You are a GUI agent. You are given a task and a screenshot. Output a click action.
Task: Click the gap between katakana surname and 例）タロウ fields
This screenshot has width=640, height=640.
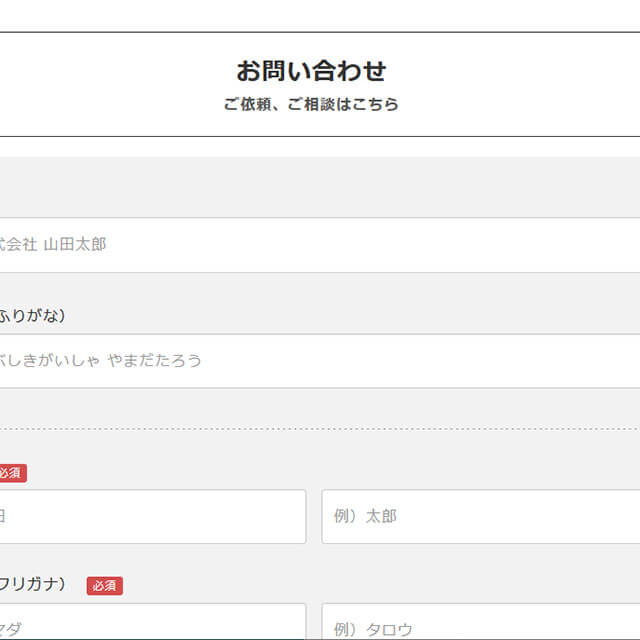[314, 624]
